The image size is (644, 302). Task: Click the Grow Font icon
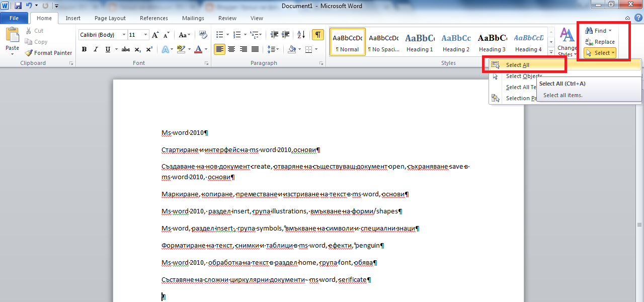(155, 35)
